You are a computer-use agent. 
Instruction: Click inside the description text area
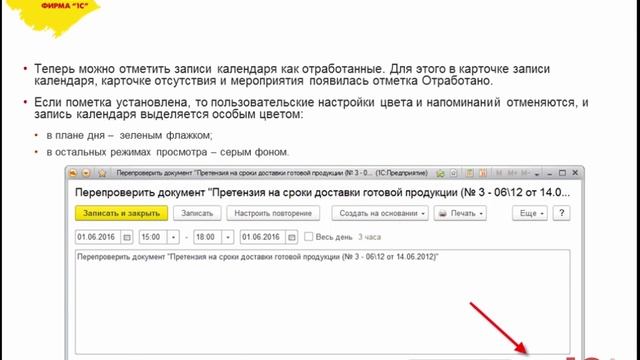pyautogui.click(x=322, y=302)
